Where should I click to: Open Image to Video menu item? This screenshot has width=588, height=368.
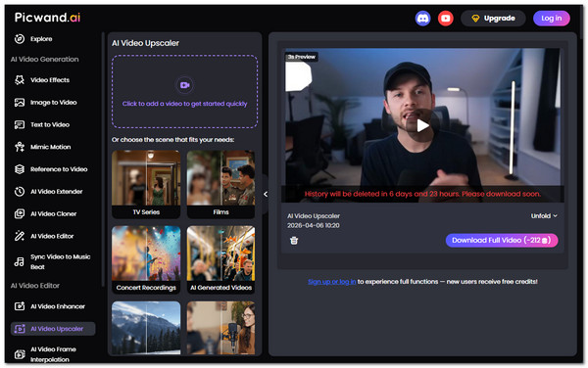(x=54, y=102)
